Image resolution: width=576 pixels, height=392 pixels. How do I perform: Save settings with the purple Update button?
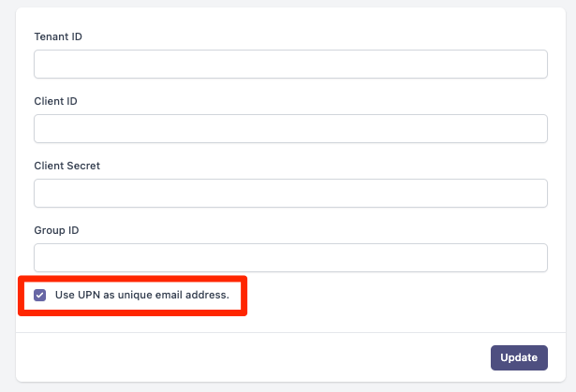(x=519, y=357)
